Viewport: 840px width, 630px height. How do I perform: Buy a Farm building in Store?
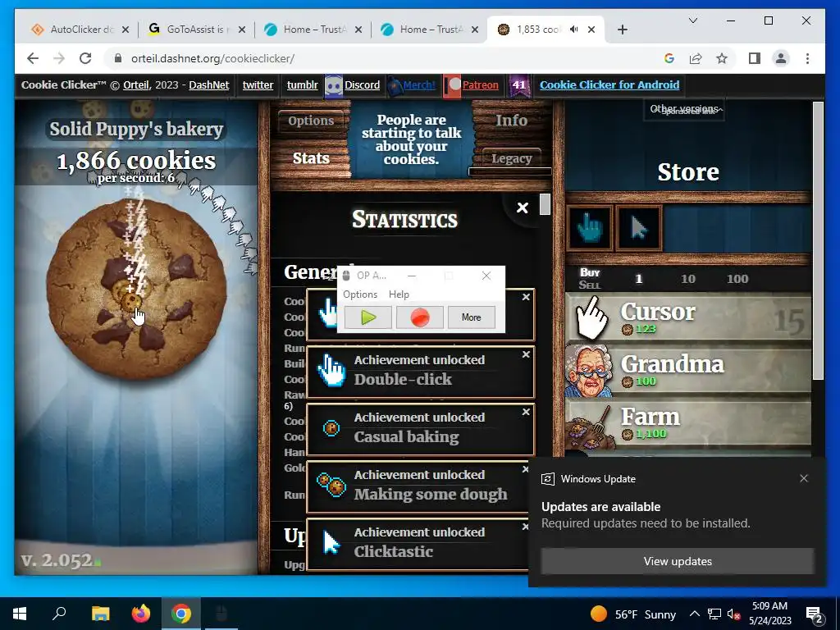click(688, 424)
